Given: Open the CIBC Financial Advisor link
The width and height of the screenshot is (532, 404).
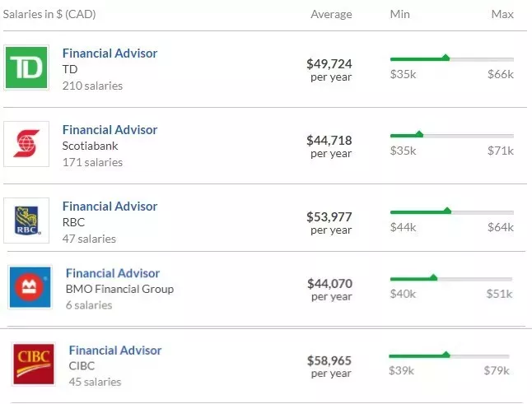Looking at the screenshot, I should [115, 351].
